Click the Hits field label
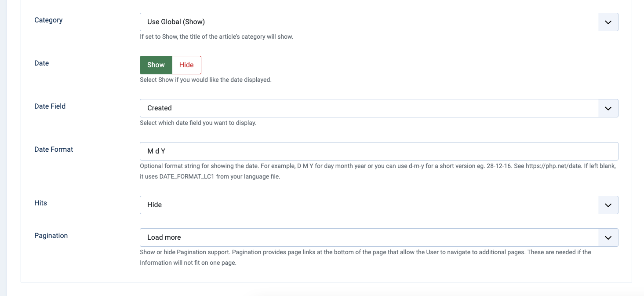Viewport: 644px width, 296px height. pos(41,203)
